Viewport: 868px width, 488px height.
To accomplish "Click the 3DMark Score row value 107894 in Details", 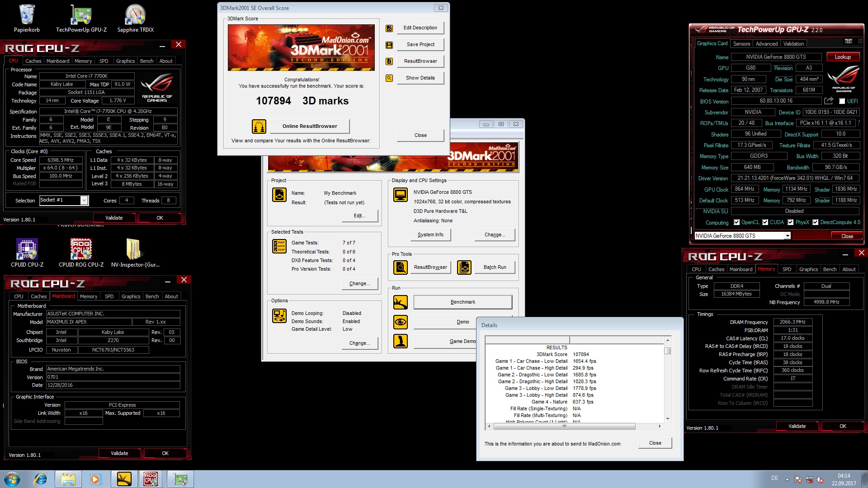I will (x=580, y=355).
